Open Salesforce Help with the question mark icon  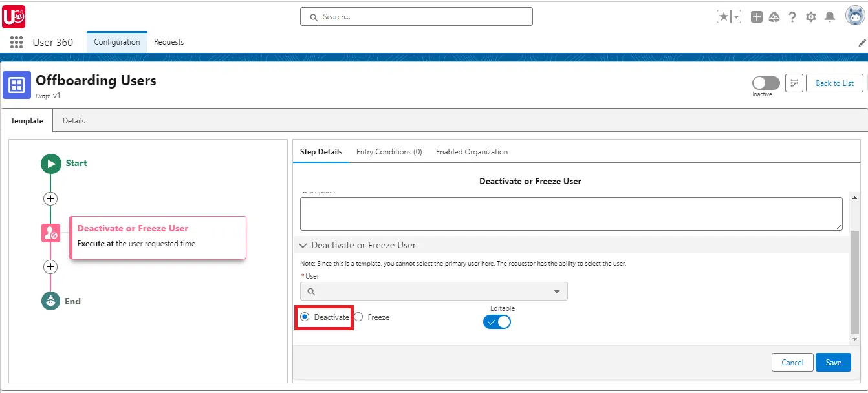(792, 16)
